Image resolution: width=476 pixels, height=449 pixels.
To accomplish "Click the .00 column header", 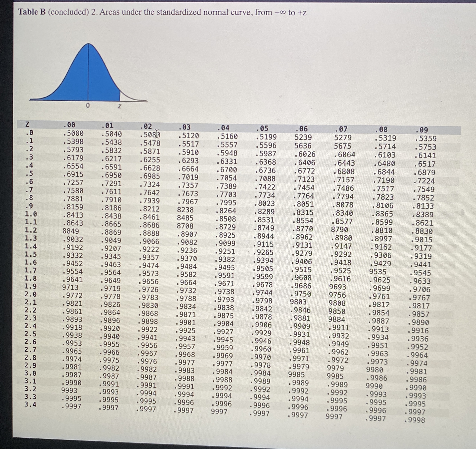I will pos(69,125).
